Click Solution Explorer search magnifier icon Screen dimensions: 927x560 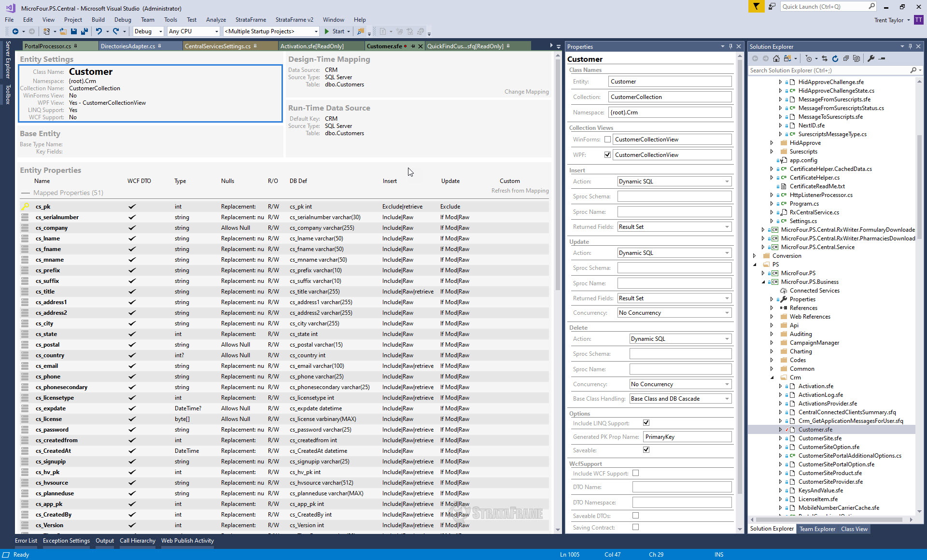pos(913,70)
